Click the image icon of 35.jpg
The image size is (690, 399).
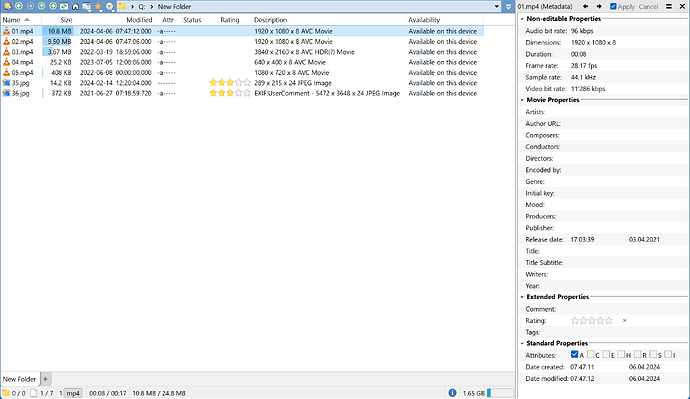[x=6, y=83]
